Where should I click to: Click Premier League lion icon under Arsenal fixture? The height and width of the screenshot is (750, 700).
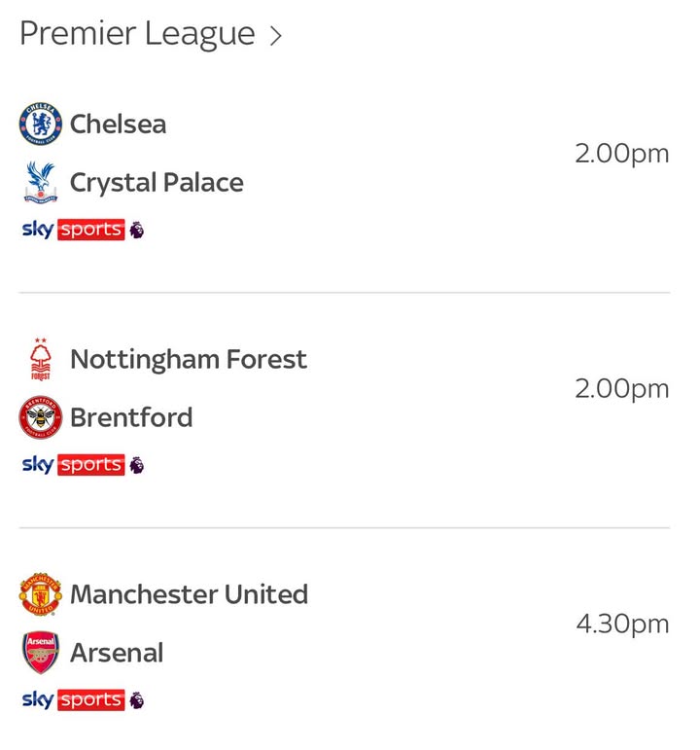click(137, 700)
